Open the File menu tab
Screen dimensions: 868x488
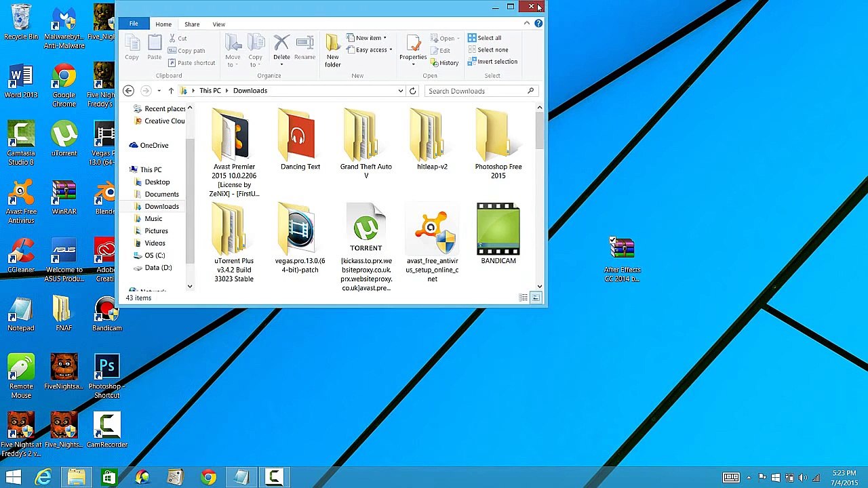tap(134, 24)
